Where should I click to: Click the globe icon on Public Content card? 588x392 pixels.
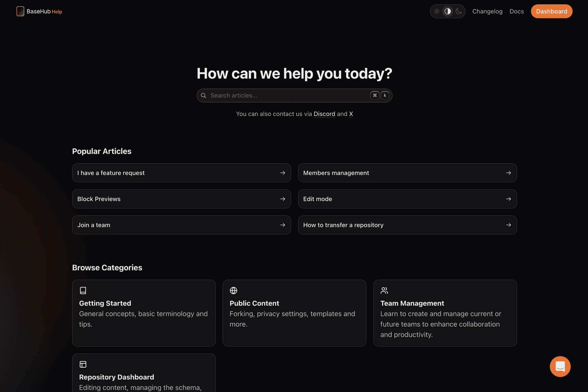(233, 290)
